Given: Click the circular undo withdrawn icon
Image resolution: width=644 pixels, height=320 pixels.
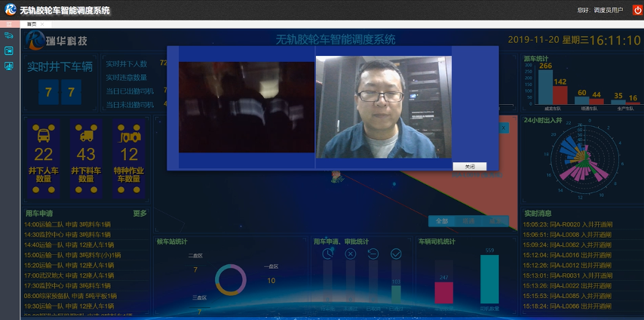Looking at the screenshot, I should coord(373,254).
